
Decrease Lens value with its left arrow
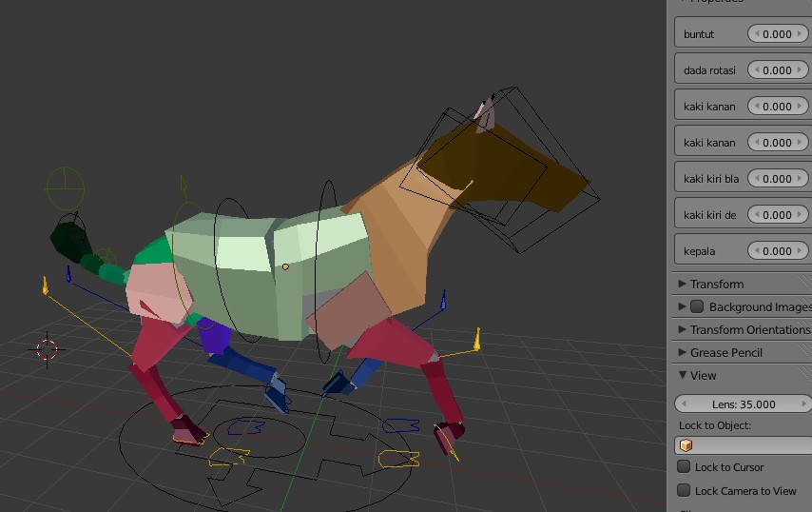(x=685, y=404)
